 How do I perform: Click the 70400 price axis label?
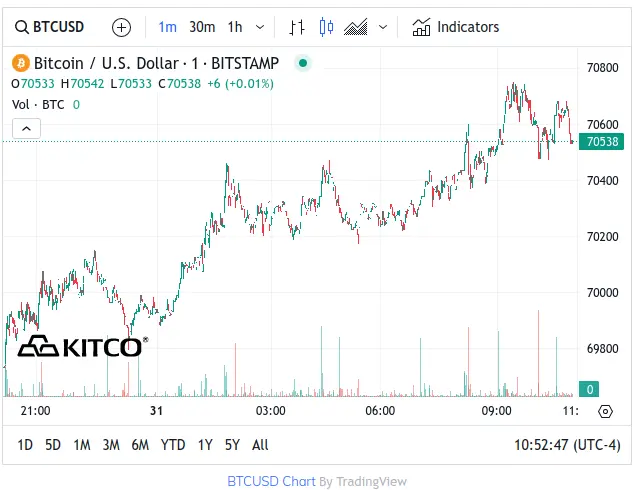click(x=602, y=181)
